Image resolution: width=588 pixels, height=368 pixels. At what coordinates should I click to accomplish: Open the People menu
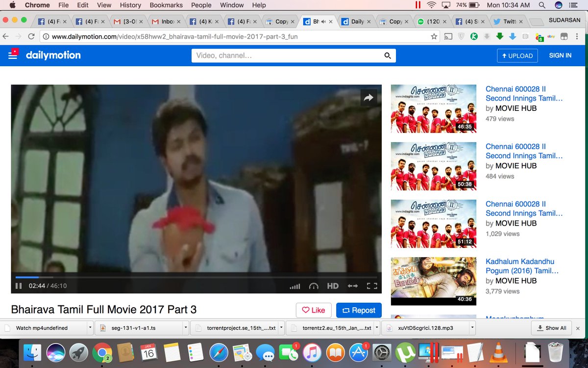[201, 5]
